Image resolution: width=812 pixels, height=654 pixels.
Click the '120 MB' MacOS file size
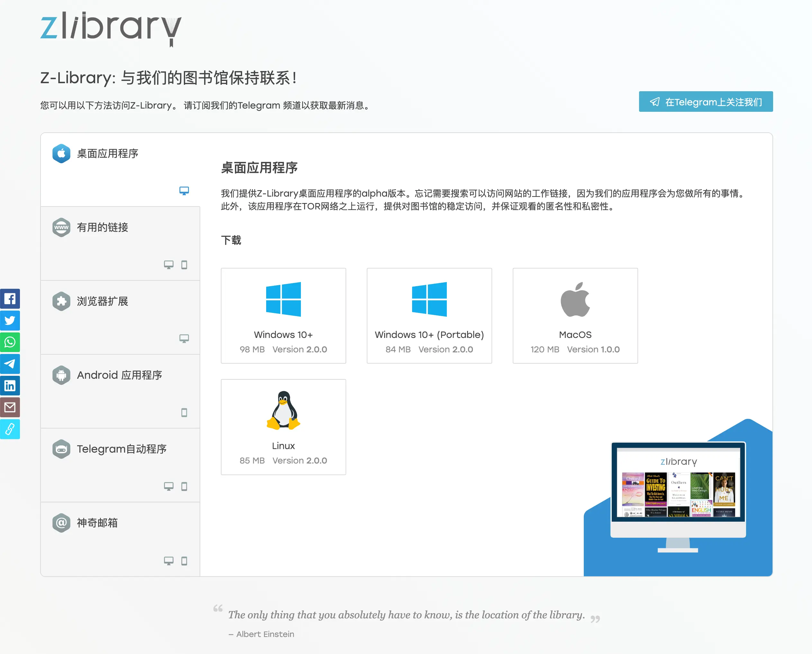[545, 349]
